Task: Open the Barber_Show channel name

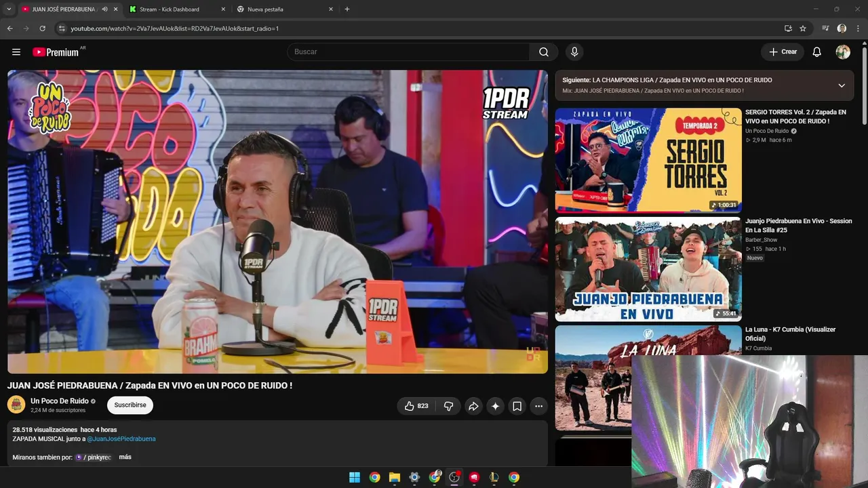Action: (761, 240)
